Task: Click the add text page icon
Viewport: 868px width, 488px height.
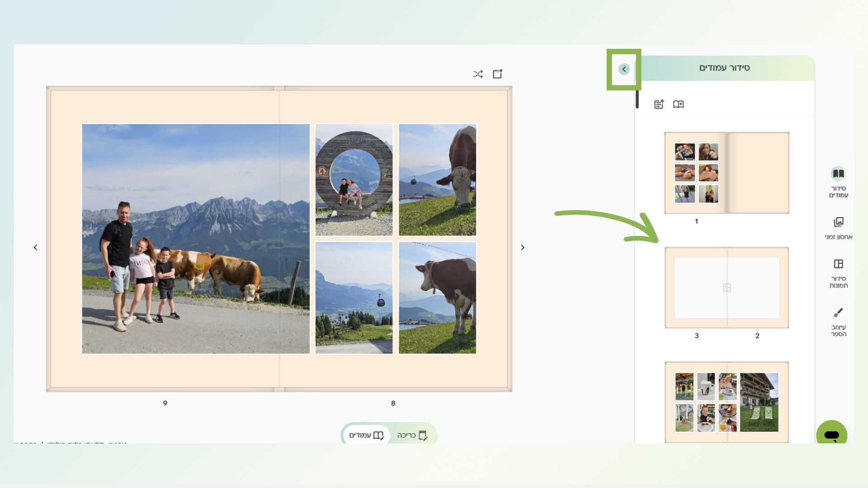Action: coord(659,104)
